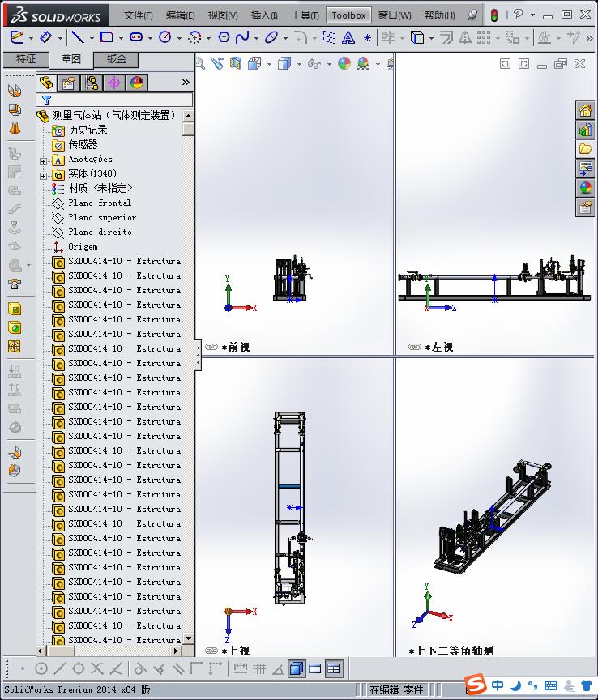Open the Circle tool dropdown arrow

179,38
